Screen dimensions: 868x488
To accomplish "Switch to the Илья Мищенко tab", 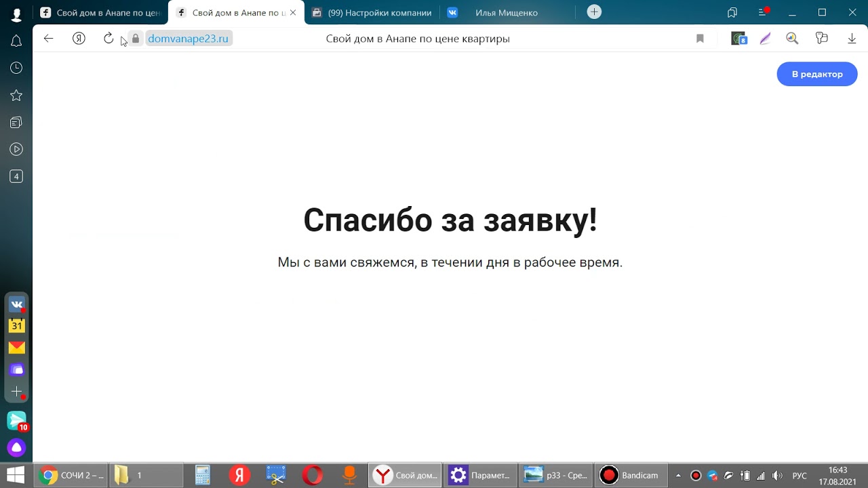I will 506,12.
